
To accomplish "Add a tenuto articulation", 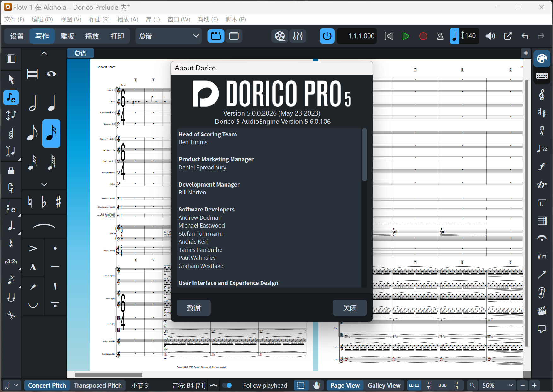I will [x=55, y=267].
